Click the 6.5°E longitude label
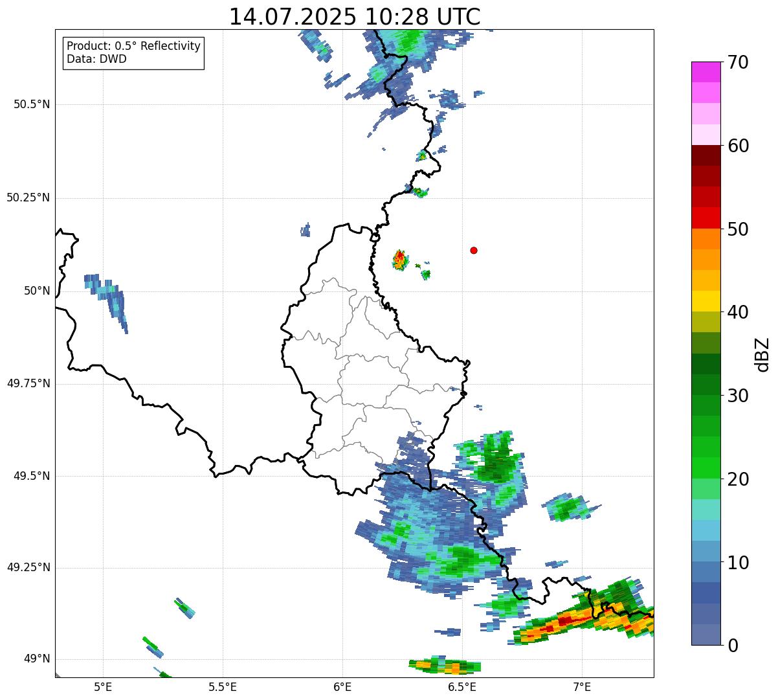Viewport: 778px width, 700px height. (462, 686)
